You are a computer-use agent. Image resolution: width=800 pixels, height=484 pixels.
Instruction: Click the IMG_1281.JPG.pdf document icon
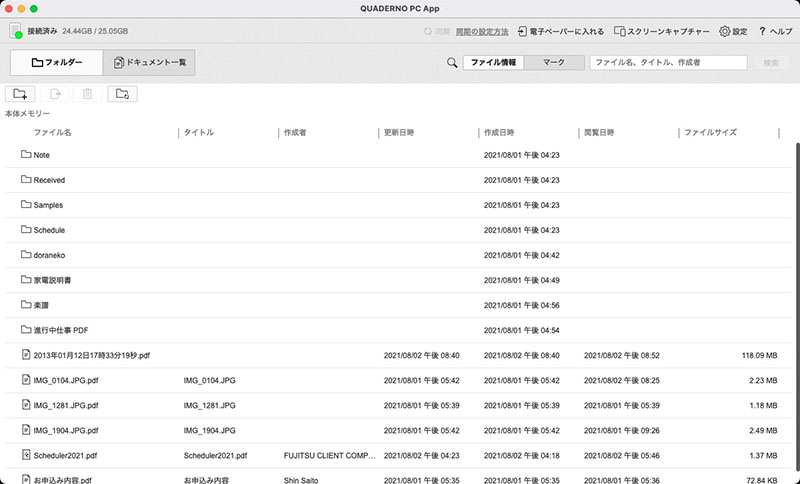[x=26, y=404]
